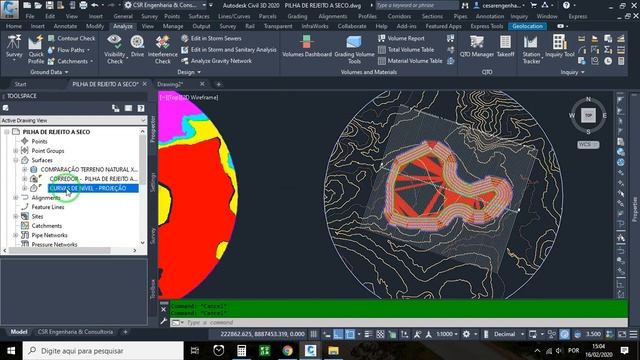Click the keyword search field

point(417,5)
